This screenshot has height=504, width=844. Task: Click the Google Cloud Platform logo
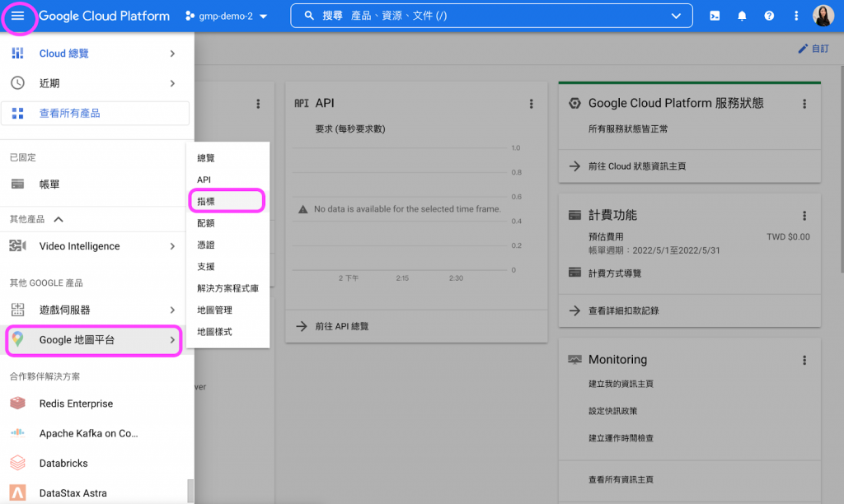click(104, 16)
